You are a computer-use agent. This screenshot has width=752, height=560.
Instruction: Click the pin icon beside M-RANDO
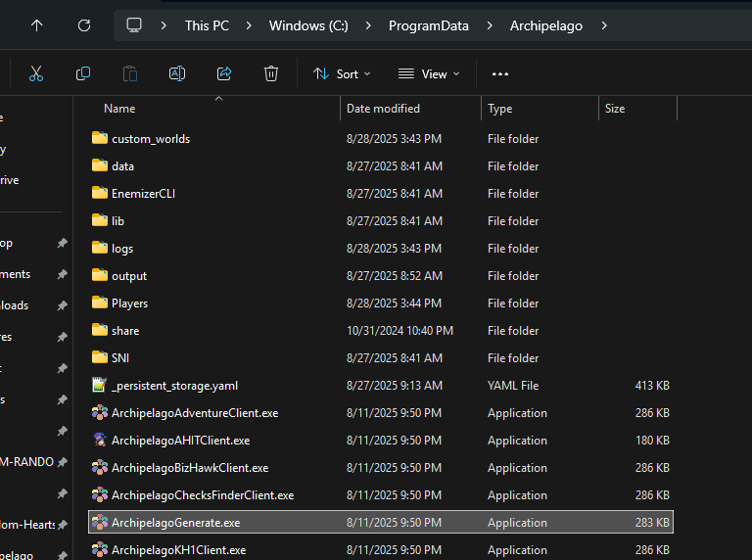(62, 462)
